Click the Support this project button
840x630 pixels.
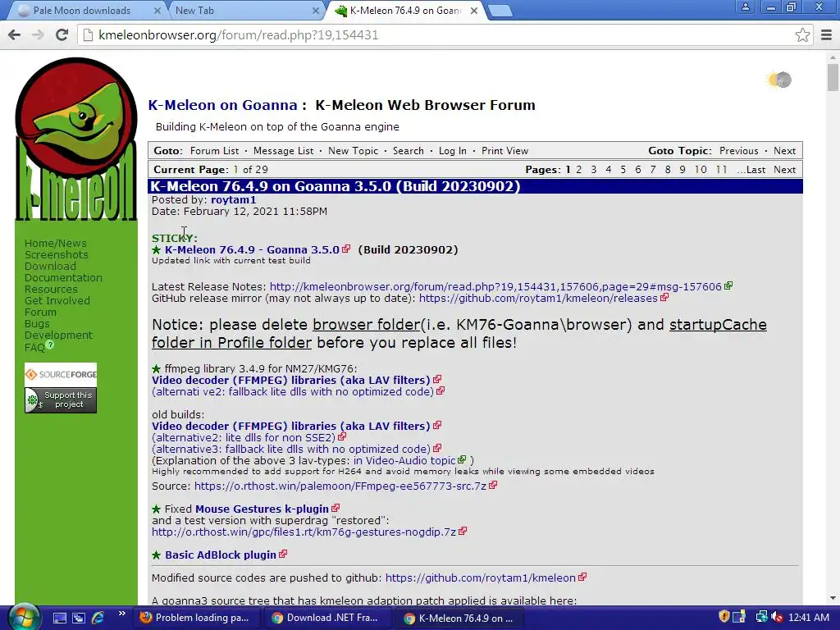(x=61, y=399)
